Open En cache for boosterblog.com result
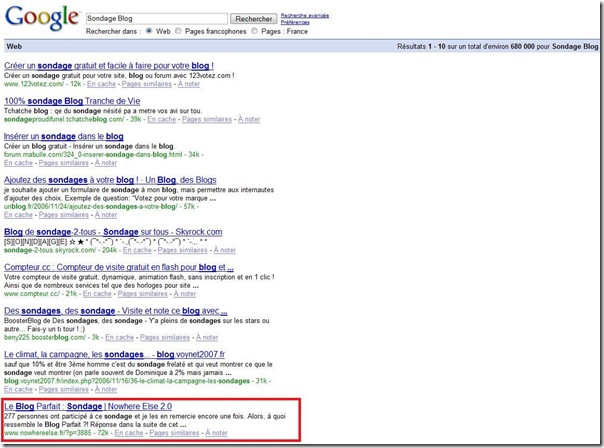The image size is (604, 448). (119, 337)
